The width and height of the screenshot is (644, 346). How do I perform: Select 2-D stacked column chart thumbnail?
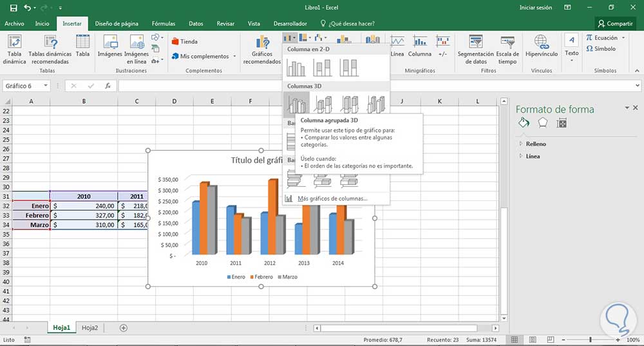(x=322, y=68)
